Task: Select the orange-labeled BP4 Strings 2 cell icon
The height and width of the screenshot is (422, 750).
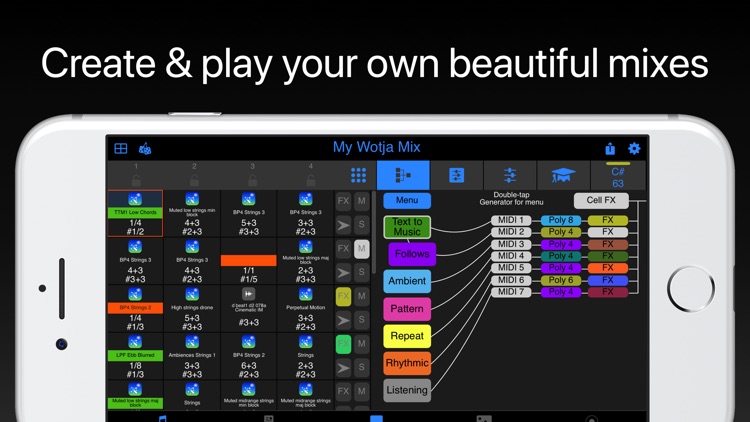Action: (x=135, y=294)
